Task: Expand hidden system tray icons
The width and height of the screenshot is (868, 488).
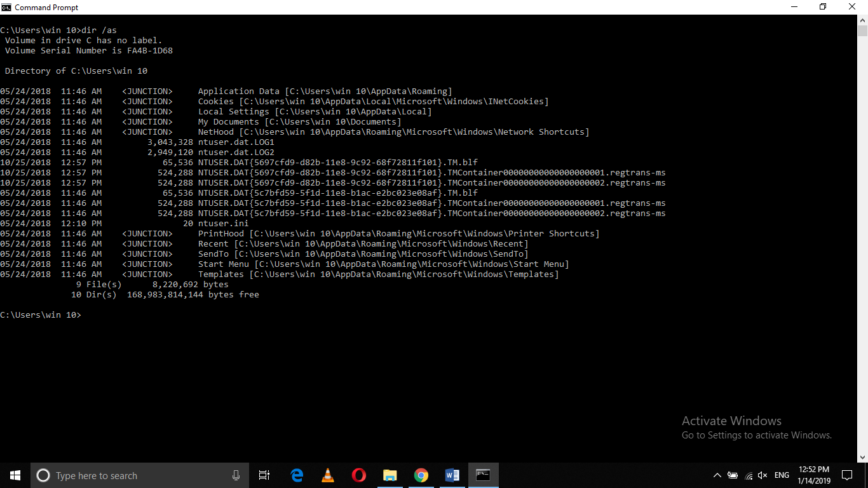Action: click(x=717, y=475)
